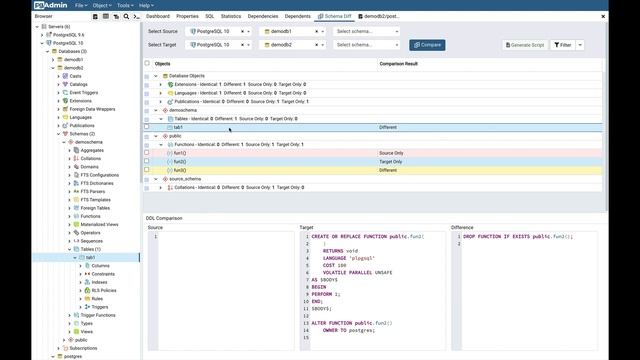Image resolution: width=640 pixels, height=360 pixels.
Task: Open the Query Tool from Browser toolbar
Action: 95,16
